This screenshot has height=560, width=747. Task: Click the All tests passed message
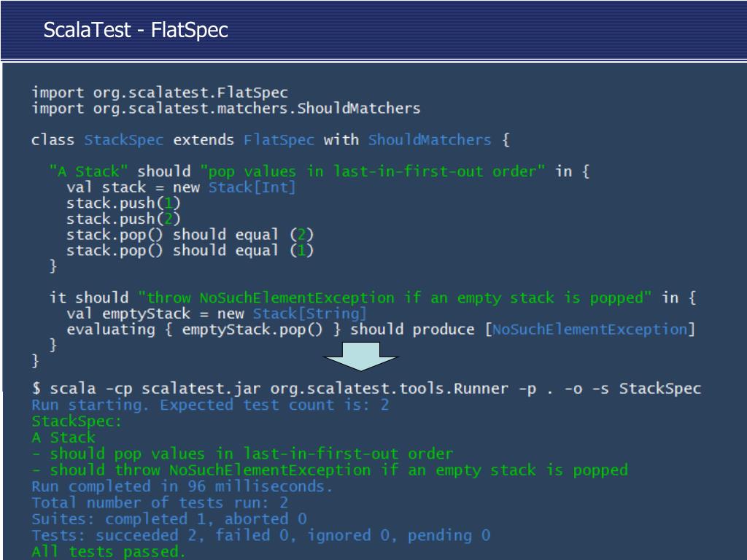tap(108, 552)
